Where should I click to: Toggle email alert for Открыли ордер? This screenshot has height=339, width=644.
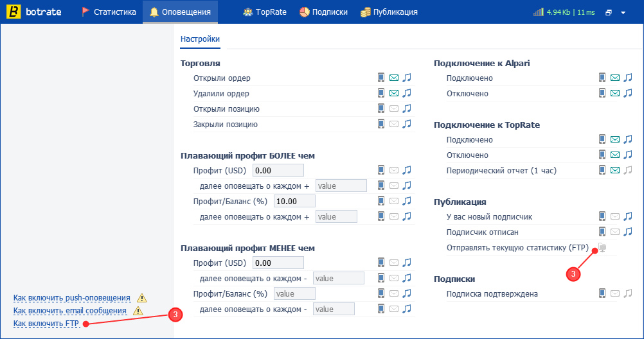tap(394, 78)
